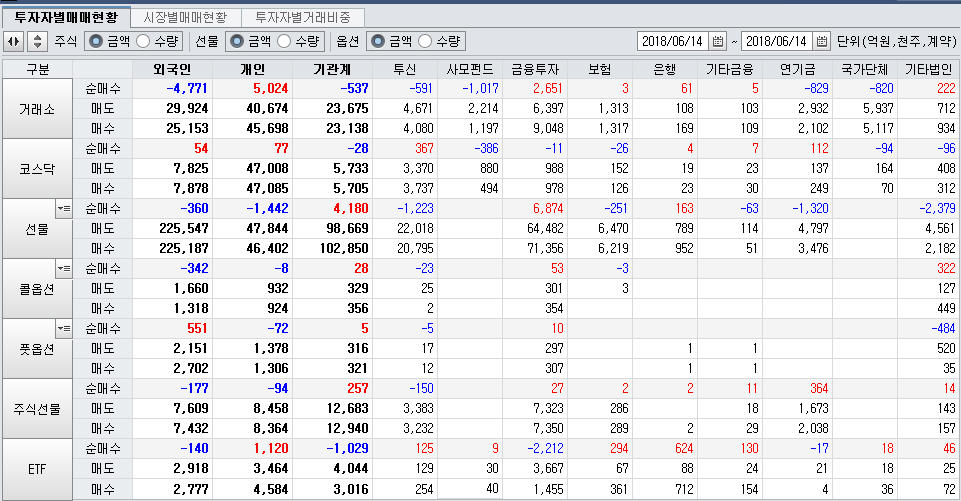The image size is (961, 501).
Task: Switch to 시장별매매현황 tab
Action: (x=185, y=17)
